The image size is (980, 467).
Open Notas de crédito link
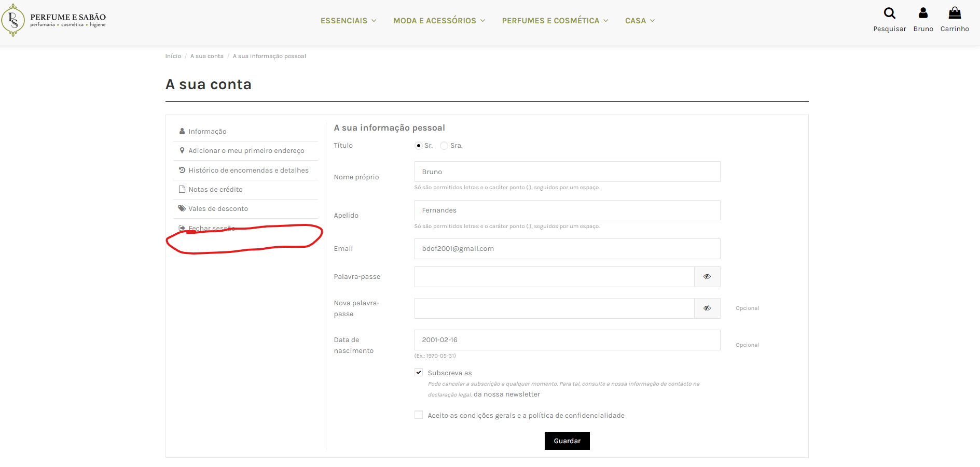tap(215, 189)
